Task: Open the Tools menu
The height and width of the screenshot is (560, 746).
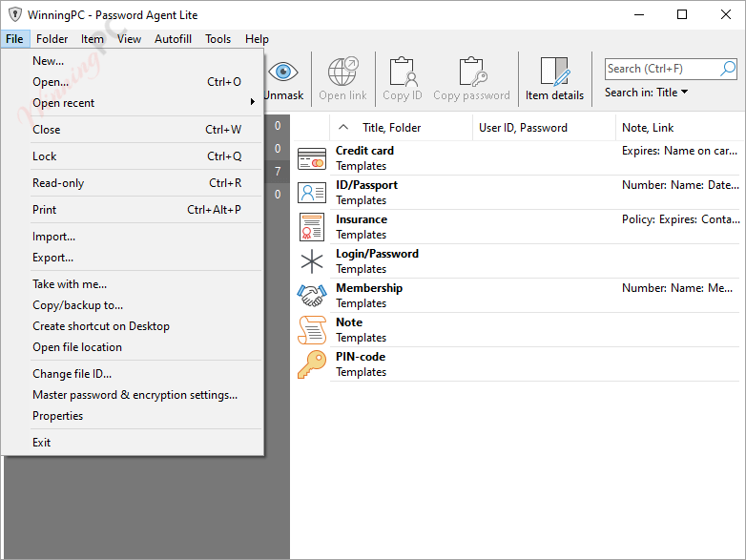Action: pos(218,39)
